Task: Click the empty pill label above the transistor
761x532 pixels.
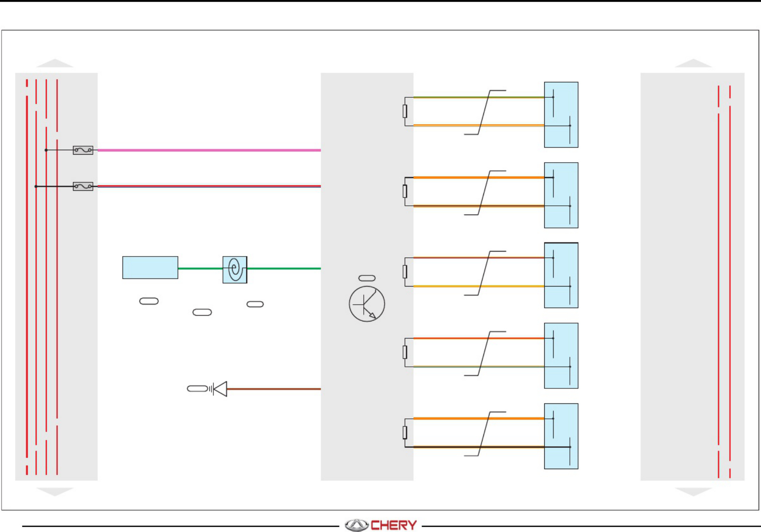Action: pyautogui.click(x=367, y=278)
